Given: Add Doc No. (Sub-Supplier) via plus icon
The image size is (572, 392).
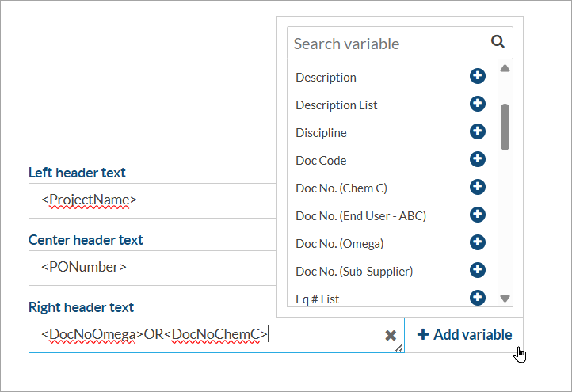Looking at the screenshot, I should pos(477,270).
